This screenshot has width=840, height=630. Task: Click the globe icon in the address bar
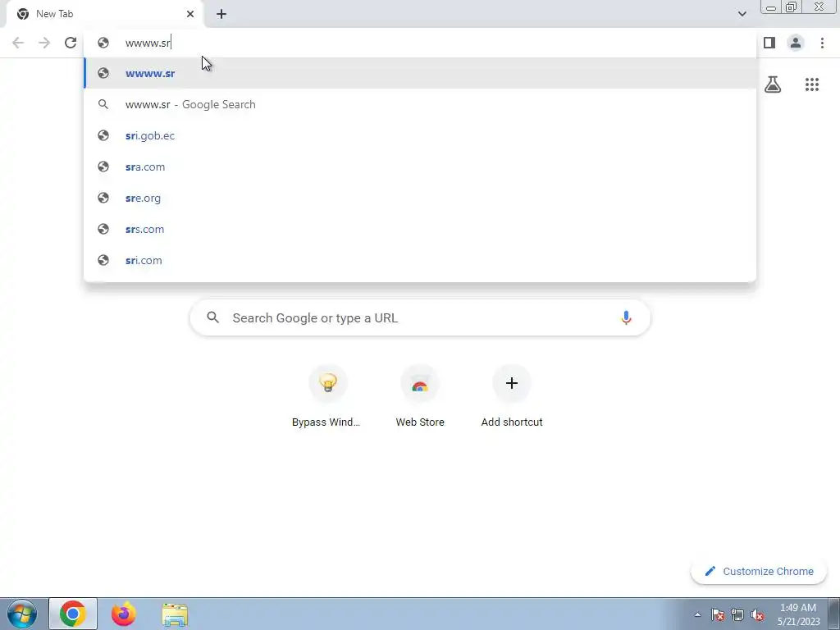(x=103, y=43)
